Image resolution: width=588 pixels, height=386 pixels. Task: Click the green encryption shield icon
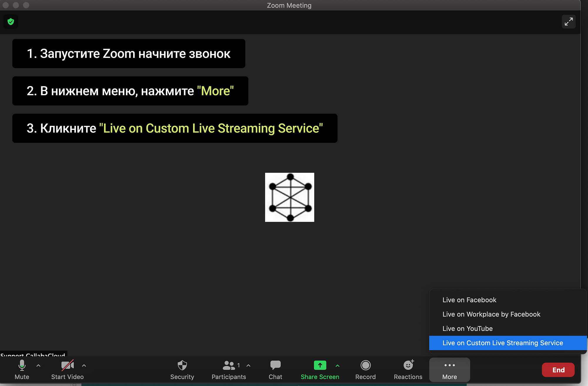(x=11, y=22)
